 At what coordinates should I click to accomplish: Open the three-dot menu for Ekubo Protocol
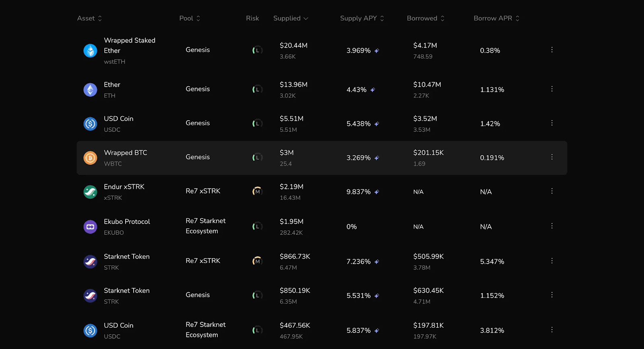click(552, 226)
